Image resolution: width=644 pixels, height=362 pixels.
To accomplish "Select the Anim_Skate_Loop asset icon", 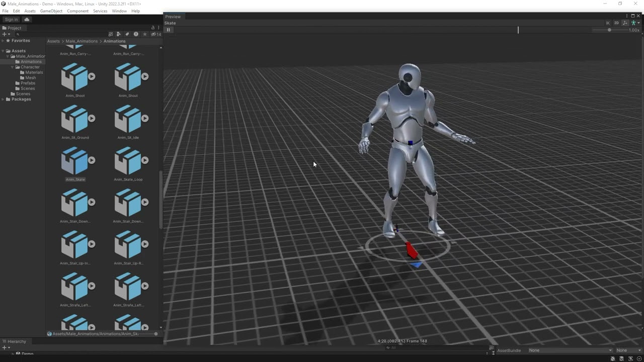I will coord(128,160).
